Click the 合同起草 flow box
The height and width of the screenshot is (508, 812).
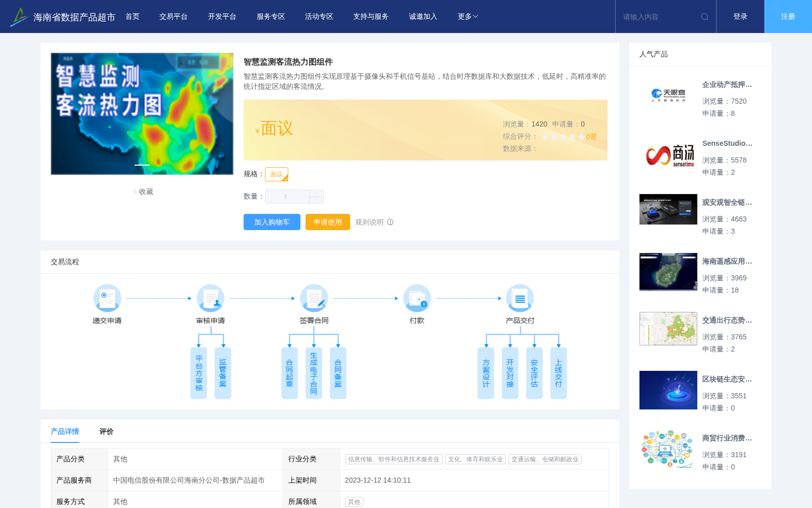tap(289, 373)
